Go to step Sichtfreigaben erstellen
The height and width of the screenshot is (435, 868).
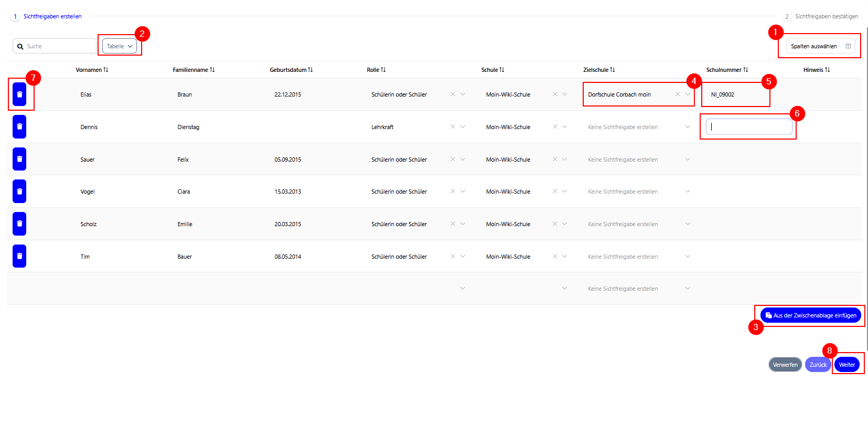coord(52,17)
